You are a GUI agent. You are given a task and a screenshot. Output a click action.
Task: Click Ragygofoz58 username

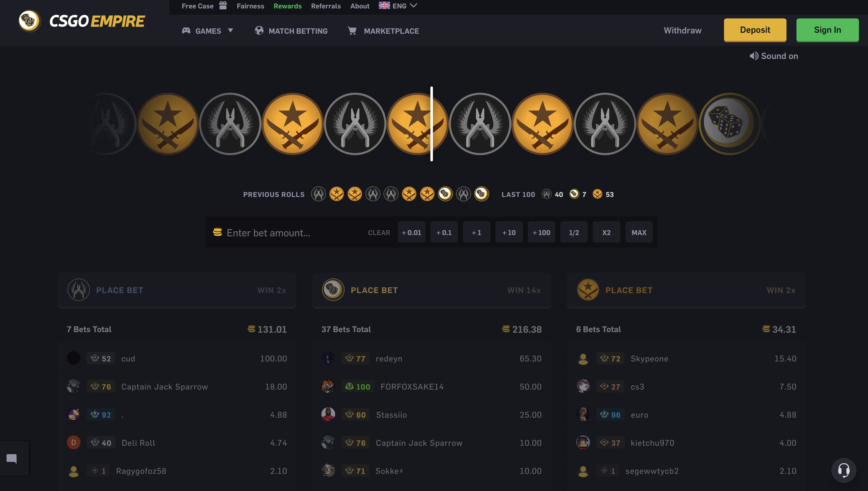(x=141, y=471)
